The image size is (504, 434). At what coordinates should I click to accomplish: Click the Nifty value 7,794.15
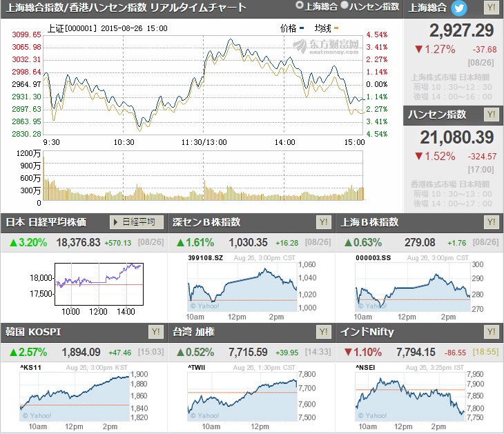[416, 353]
